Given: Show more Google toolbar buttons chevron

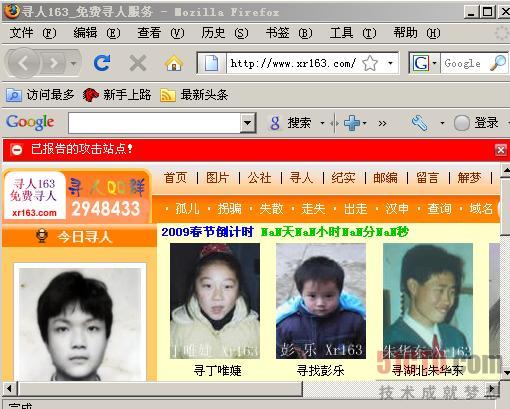Looking at the screenshot, I should 382,124.
